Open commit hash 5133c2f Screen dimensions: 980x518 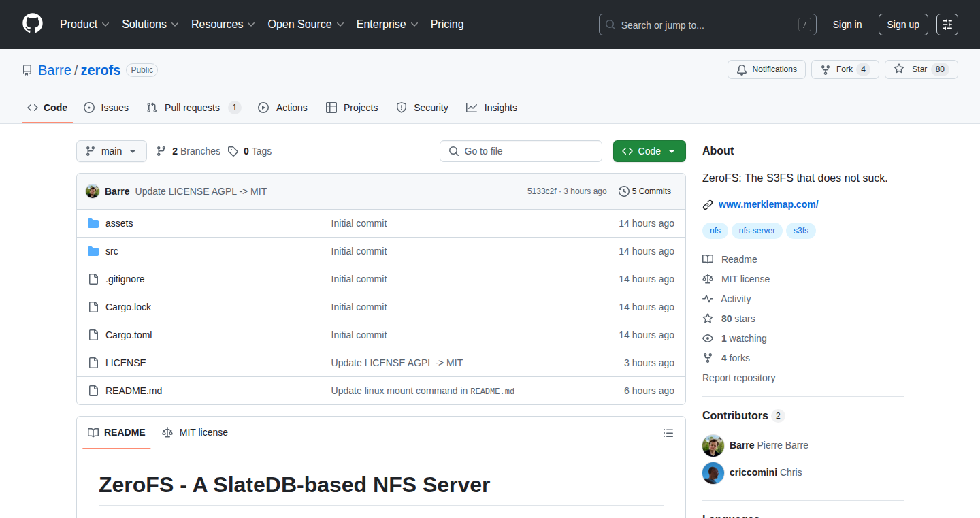point(542,191)
